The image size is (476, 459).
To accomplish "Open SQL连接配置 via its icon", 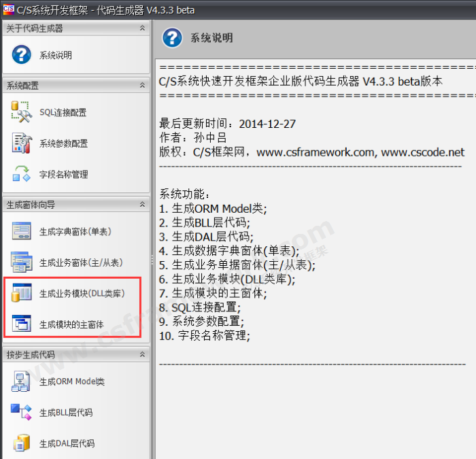I will [x=22, y=113].
